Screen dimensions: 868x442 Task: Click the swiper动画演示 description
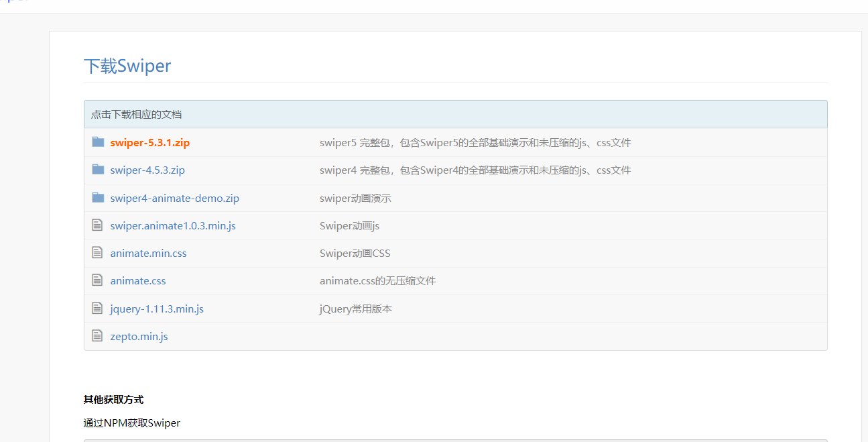[355, 199]
